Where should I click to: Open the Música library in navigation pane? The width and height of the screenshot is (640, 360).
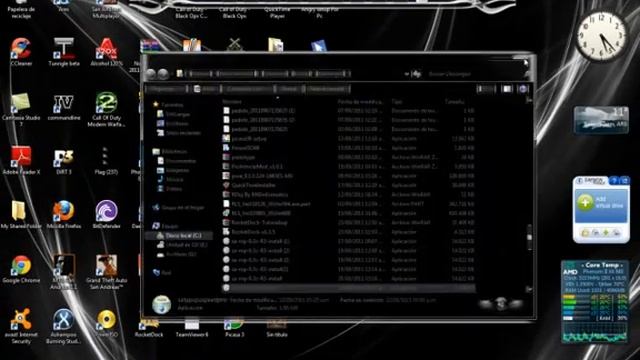click(x=170, y=179)
